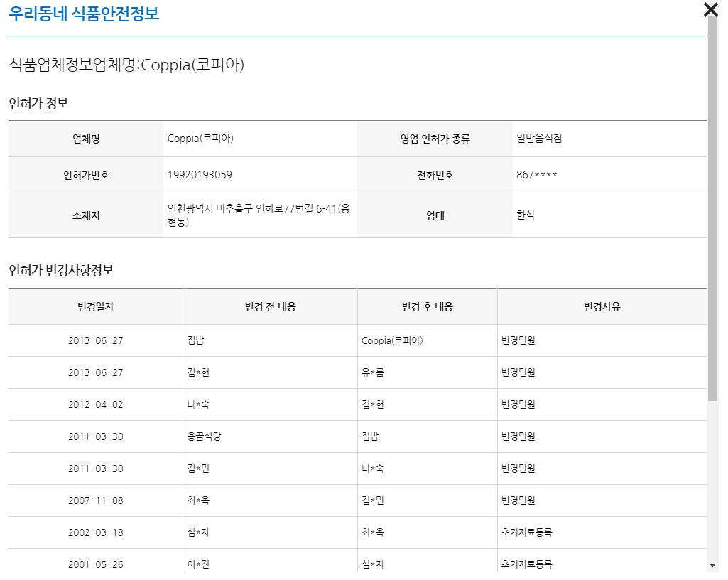Select the date 2001-05-26

[96, 565]
